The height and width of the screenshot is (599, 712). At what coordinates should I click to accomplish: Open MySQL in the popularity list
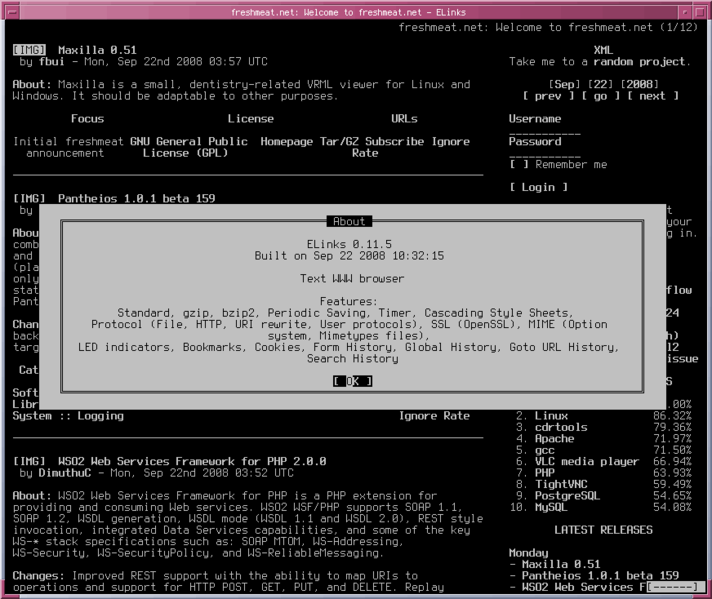pos(551,507)
